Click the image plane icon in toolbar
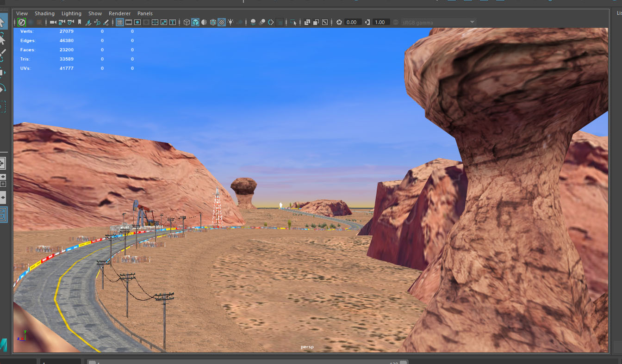 (88, 22)
